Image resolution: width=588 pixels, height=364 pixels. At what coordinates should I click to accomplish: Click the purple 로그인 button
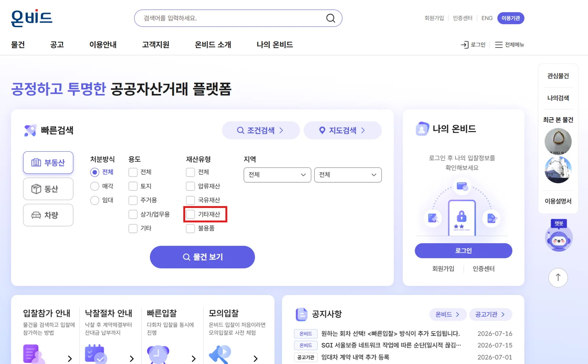click(x=463, y=251)
